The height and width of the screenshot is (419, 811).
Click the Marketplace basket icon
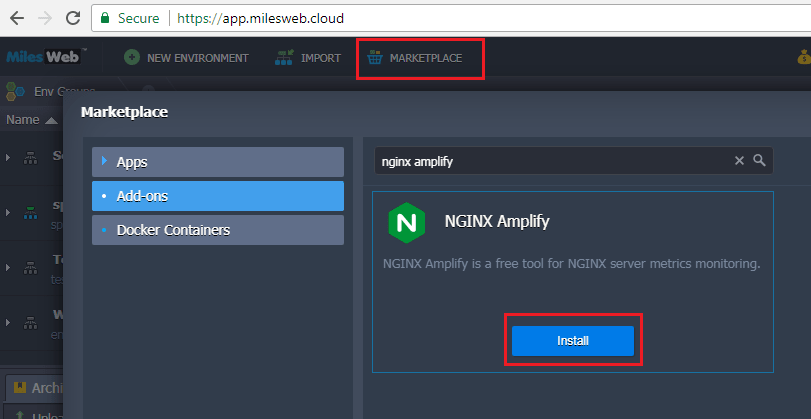pyautogui.click(x=374, y=58)
